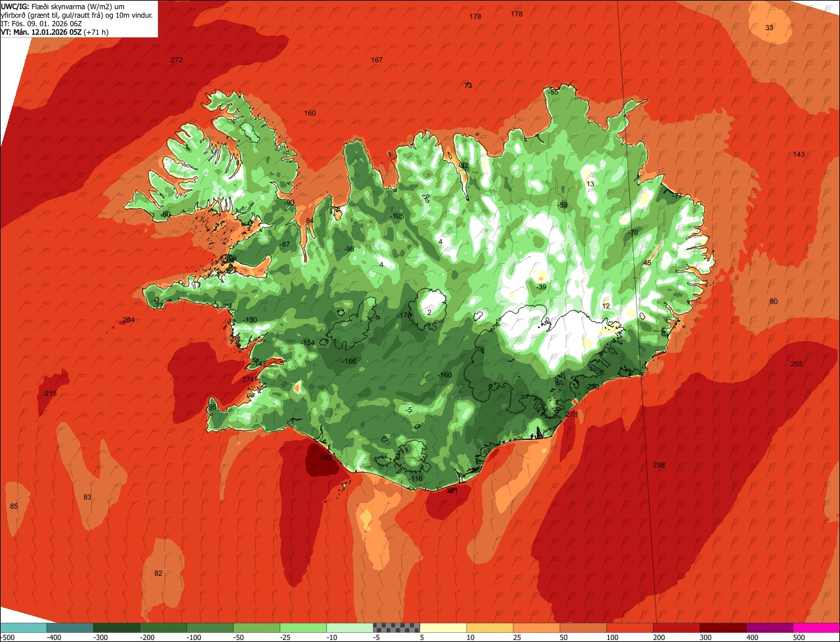This screenshot has width=840, height=642.
Task: Click the flux value "321" off the south coast
Action: (452, 490)
